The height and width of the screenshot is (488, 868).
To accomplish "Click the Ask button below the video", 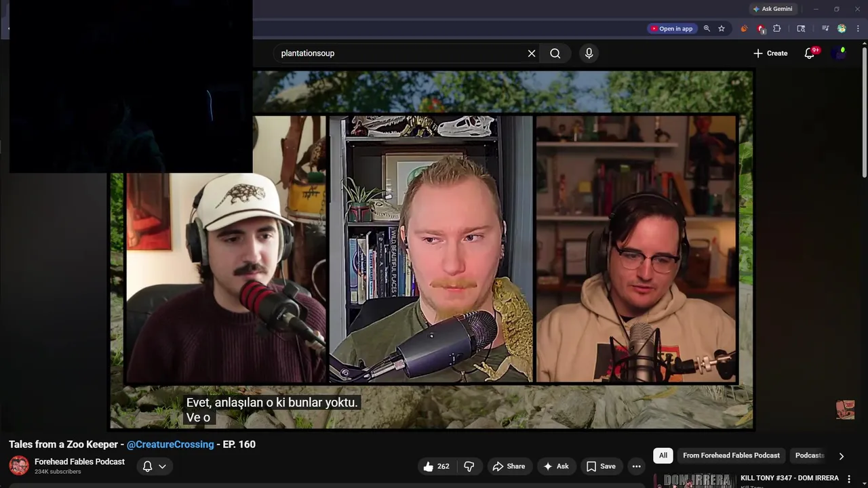I will click(556, 466).
